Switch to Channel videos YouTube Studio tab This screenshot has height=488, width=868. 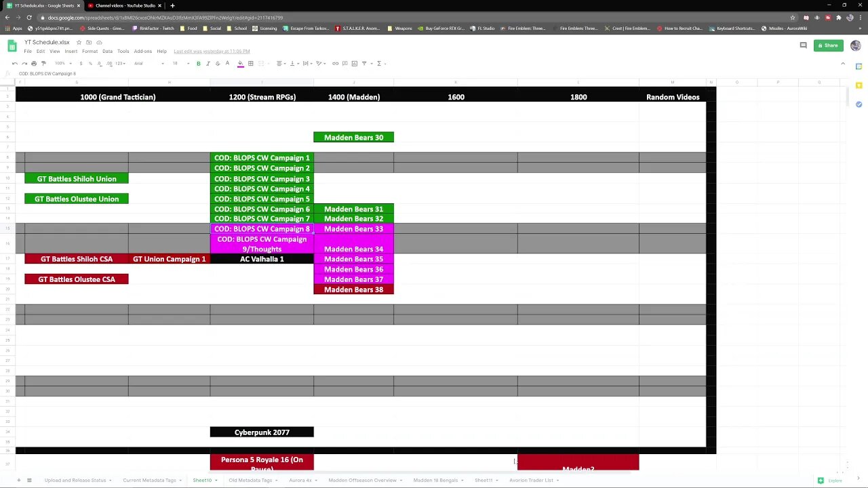tap(123, 5)
